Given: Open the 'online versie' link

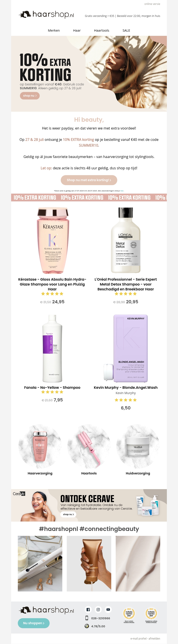Looking at the screenshot, I should pyautogui.click(x=152, y=4).
